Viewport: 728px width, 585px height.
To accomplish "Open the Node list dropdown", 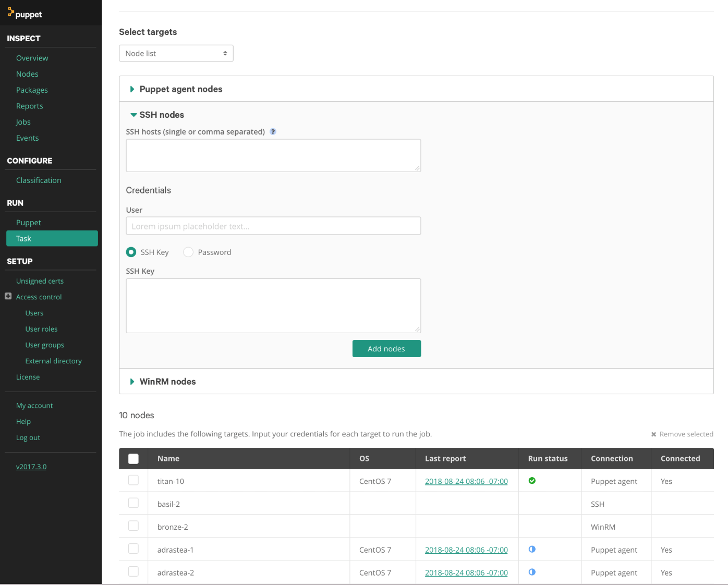I will tap(176, 53).
